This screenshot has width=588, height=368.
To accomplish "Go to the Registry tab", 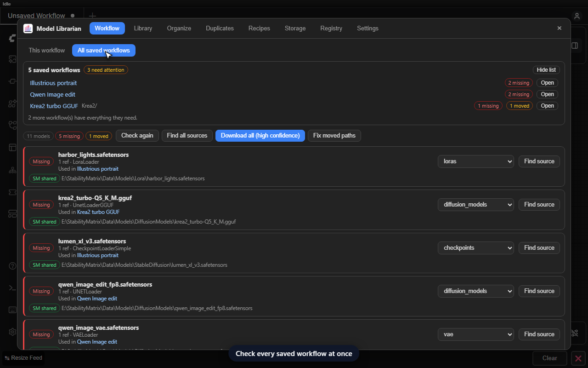I will [331, 29].
